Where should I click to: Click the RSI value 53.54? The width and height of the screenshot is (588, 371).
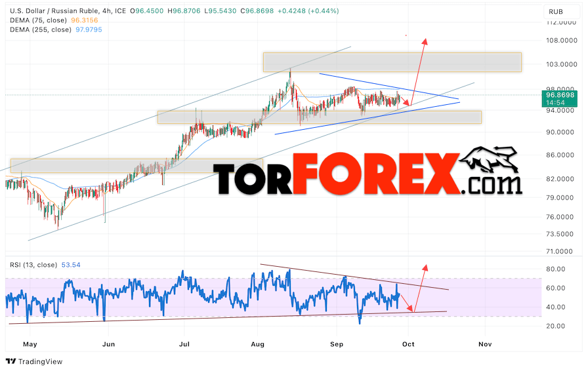71,265
